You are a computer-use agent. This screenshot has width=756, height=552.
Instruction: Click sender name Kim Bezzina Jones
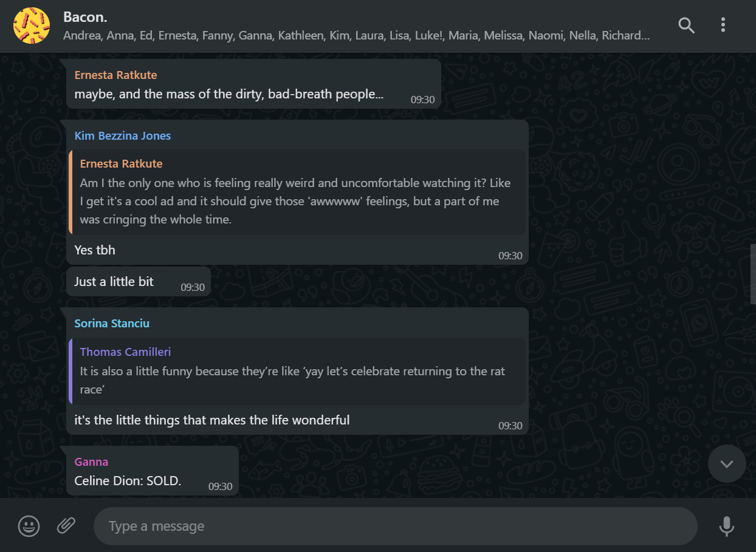click(123, 135)
